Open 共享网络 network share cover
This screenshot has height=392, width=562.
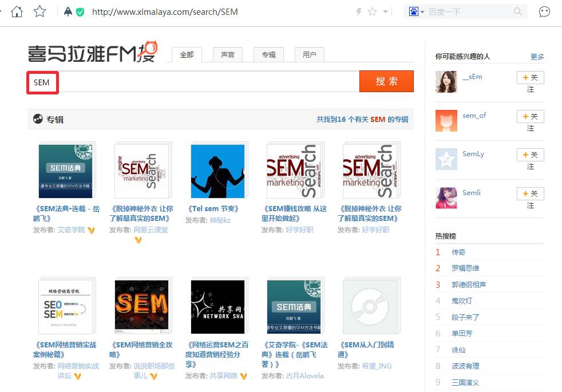click(x=218, y=306)
